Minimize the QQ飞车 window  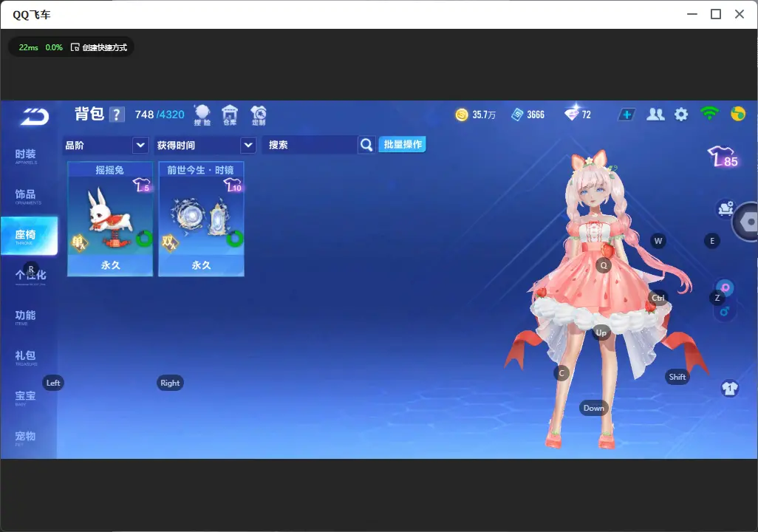pyautogui.click(x=692, y=15)
